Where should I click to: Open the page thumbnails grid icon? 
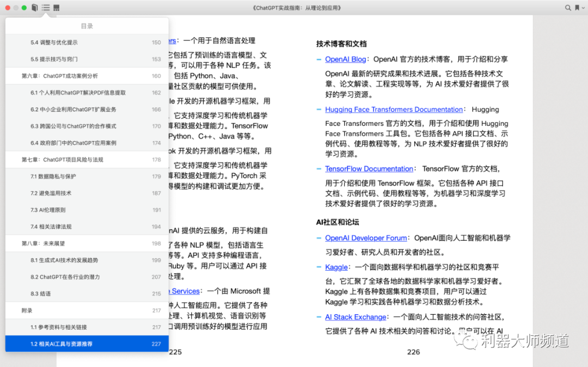57,8
